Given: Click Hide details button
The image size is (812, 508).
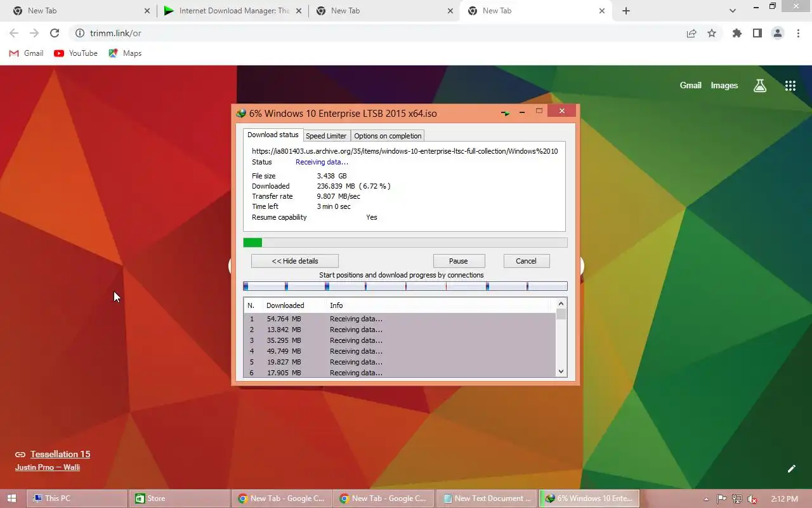Looking at the screenshot, I should pos(295,261).
